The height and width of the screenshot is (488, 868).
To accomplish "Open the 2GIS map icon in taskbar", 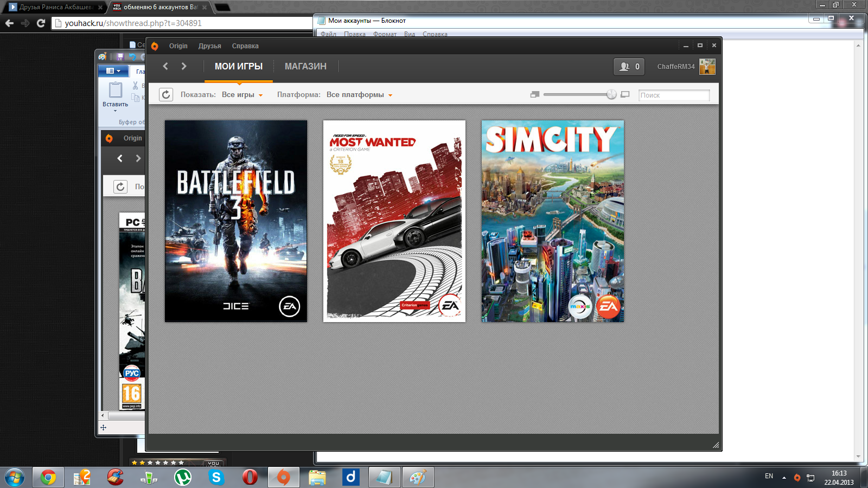I will click(x=82, y=478).
